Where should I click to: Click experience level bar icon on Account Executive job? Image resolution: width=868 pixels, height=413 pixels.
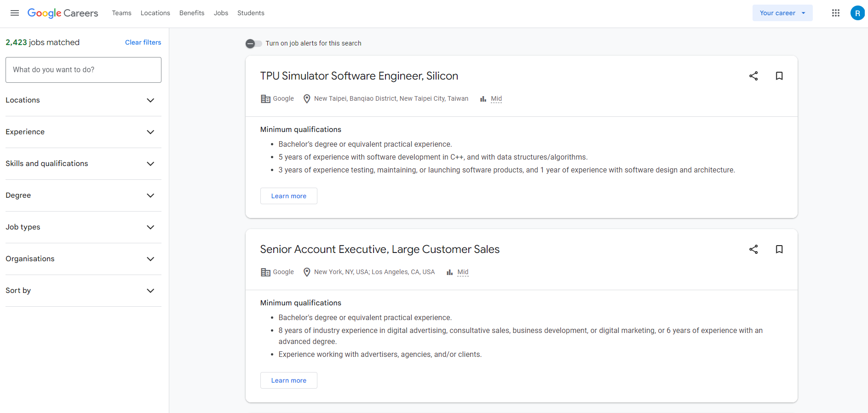pos(449,272)
